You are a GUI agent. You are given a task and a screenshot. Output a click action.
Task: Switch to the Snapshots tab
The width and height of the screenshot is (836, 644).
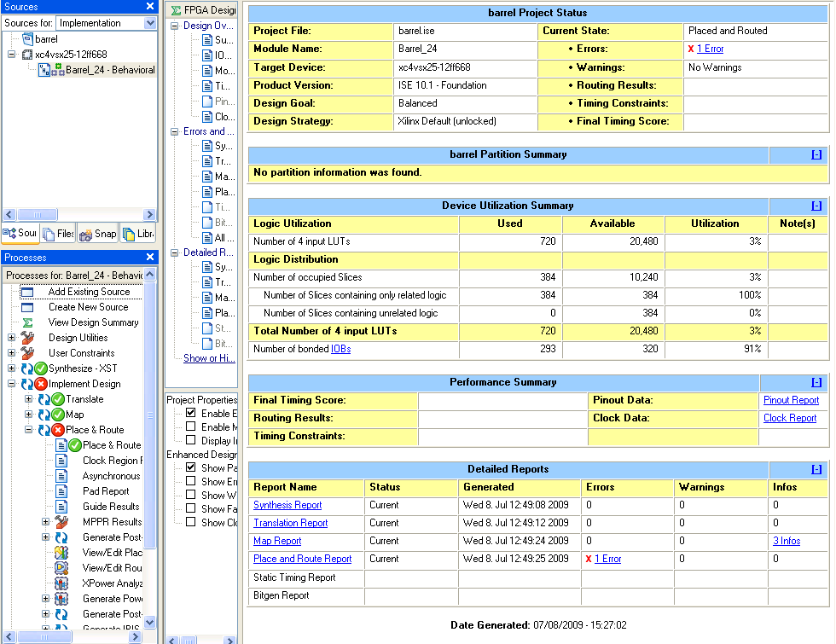97,234
